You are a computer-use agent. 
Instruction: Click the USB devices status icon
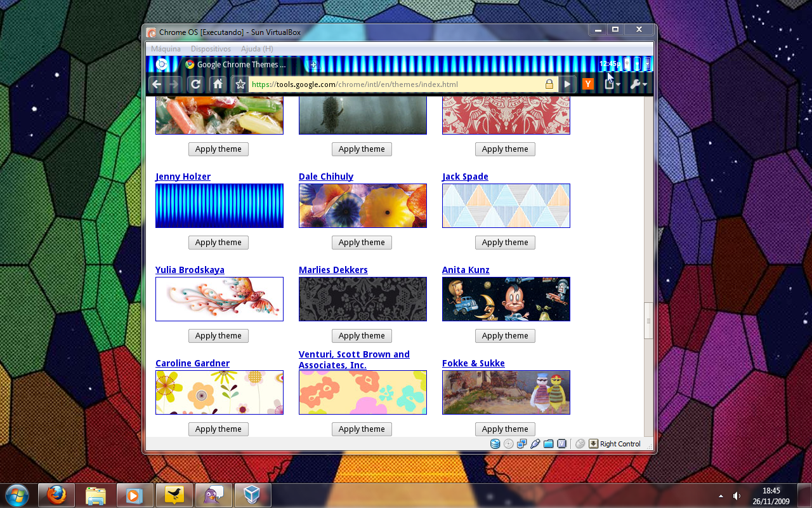[x=535, y=444]
